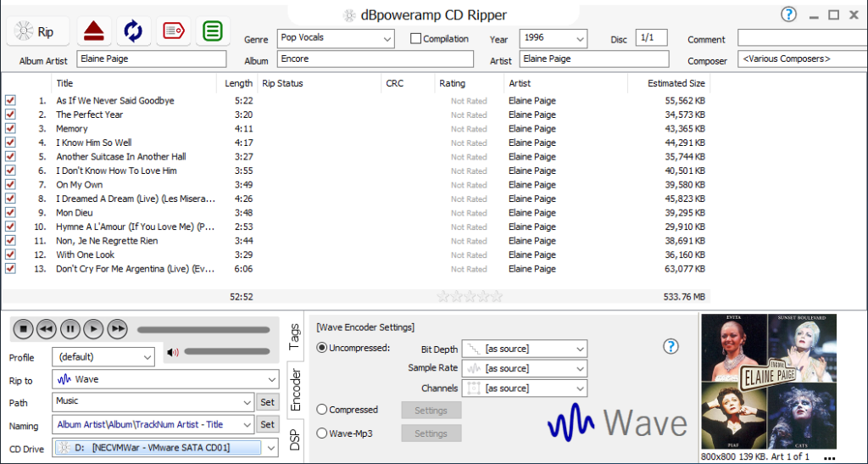Stop playback with the stop button
The image size is (868, 464).
pyautogui.click(x=23, y=329)
